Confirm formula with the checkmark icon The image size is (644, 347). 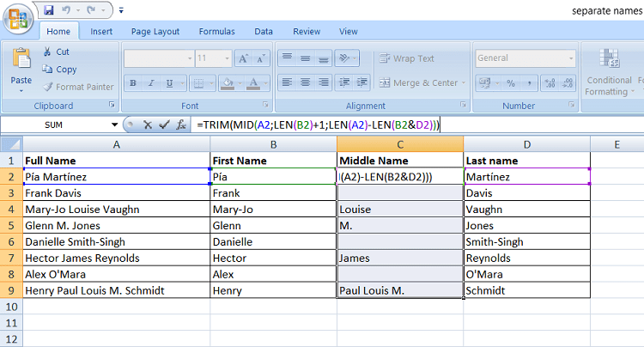[164, 125]
